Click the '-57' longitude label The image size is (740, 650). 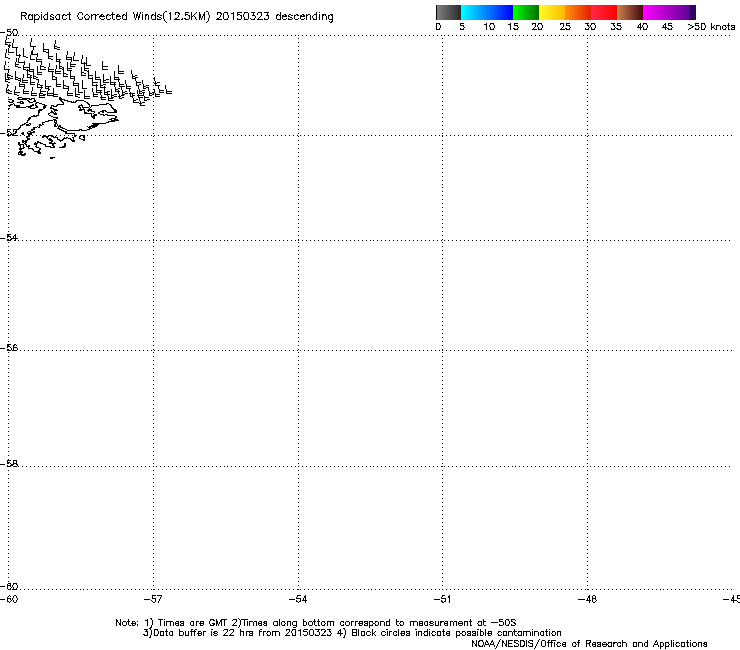[x=153, y=599]
